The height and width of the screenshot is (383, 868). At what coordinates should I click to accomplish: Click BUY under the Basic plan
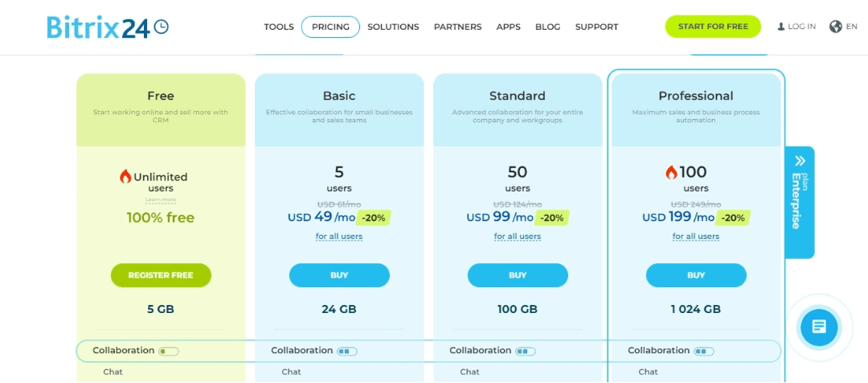coord(339,275)
